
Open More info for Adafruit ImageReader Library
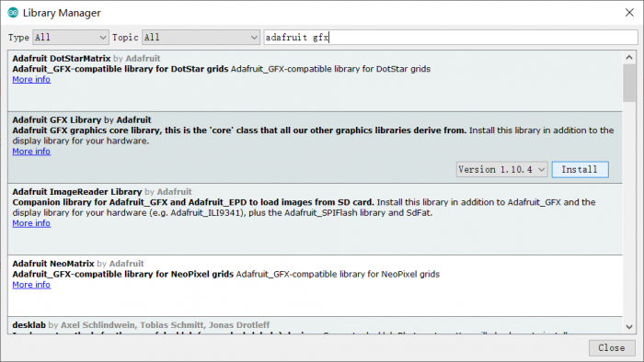31,223
